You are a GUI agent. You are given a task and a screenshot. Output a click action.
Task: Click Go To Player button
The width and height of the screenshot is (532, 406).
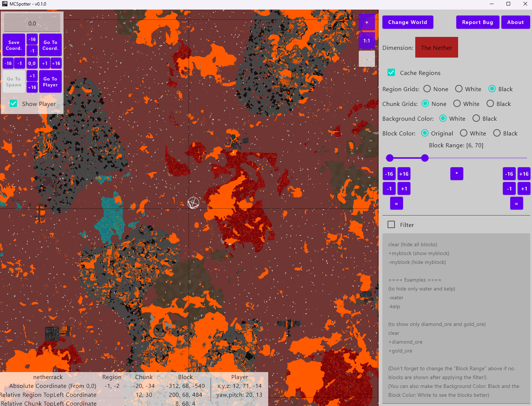[50, 82]
